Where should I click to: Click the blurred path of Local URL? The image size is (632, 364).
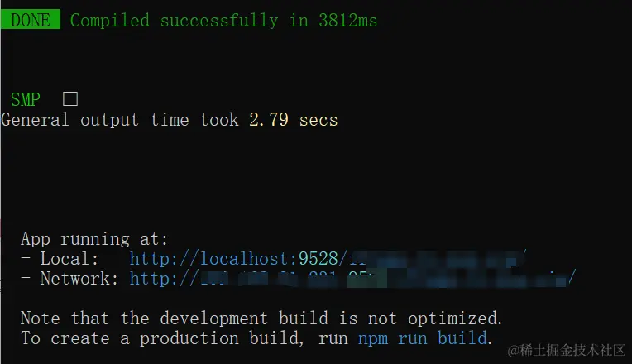click(438, 259)
